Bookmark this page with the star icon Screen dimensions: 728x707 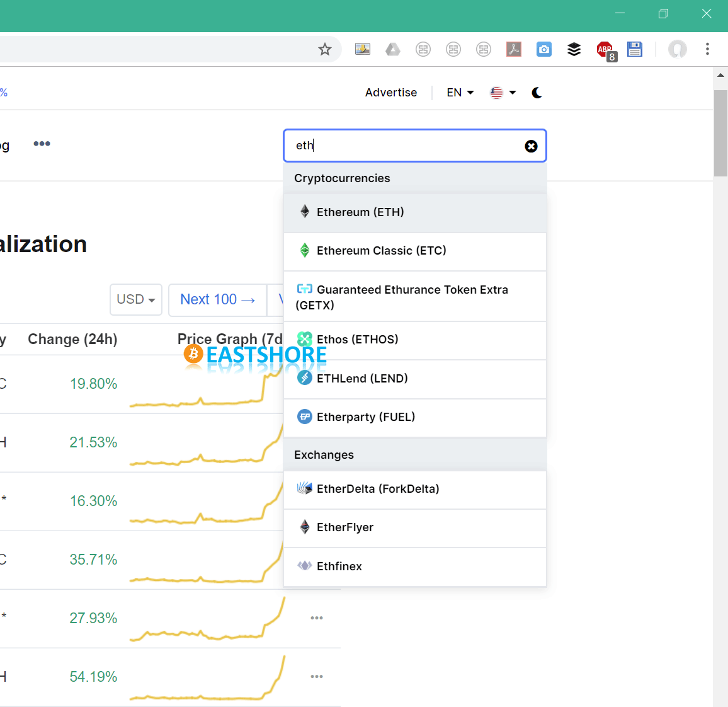coord(324,49)
